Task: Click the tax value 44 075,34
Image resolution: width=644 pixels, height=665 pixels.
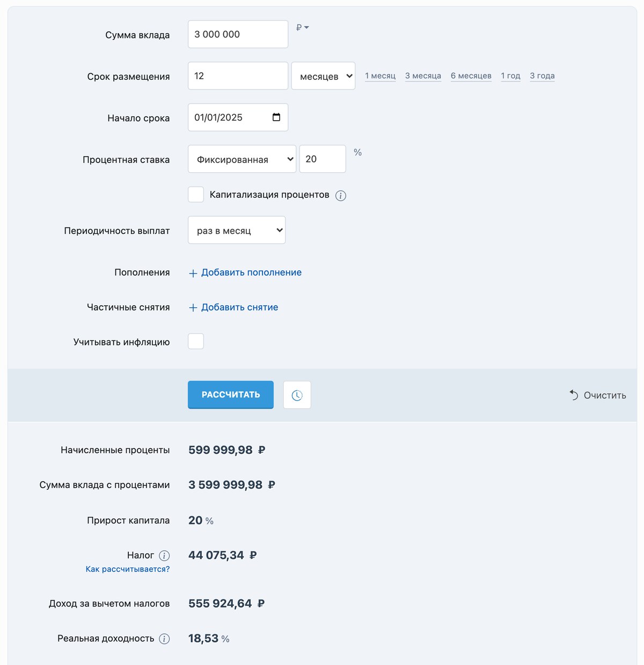Action: pos(222,555)
